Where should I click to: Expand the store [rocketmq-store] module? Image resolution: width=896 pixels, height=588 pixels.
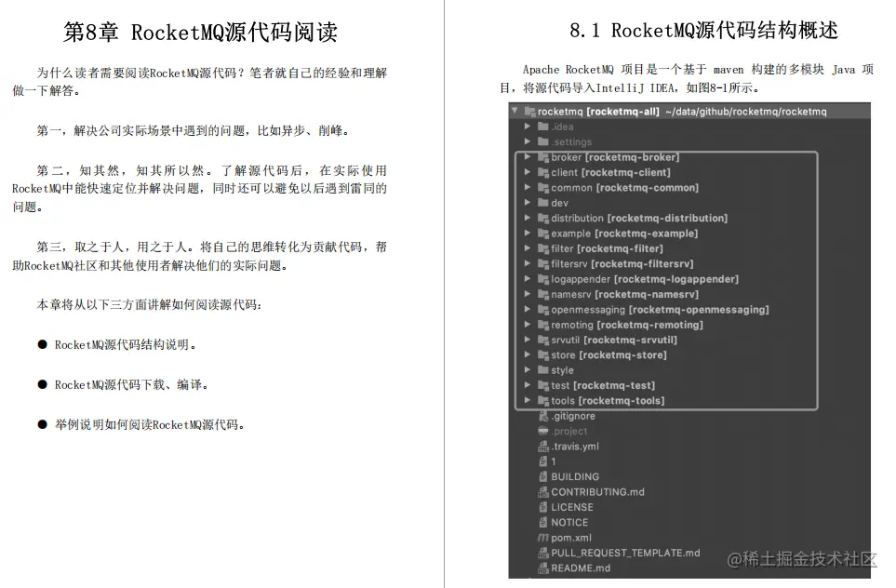528,354
